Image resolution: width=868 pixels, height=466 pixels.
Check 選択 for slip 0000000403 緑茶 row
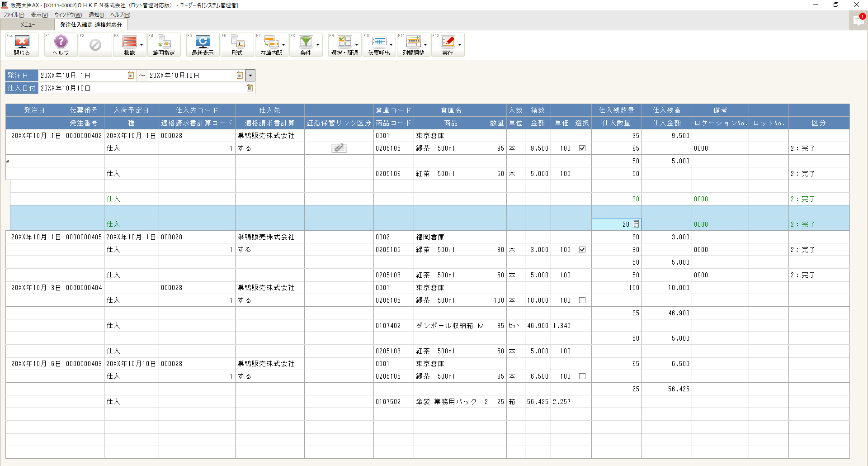click(582, 376)
